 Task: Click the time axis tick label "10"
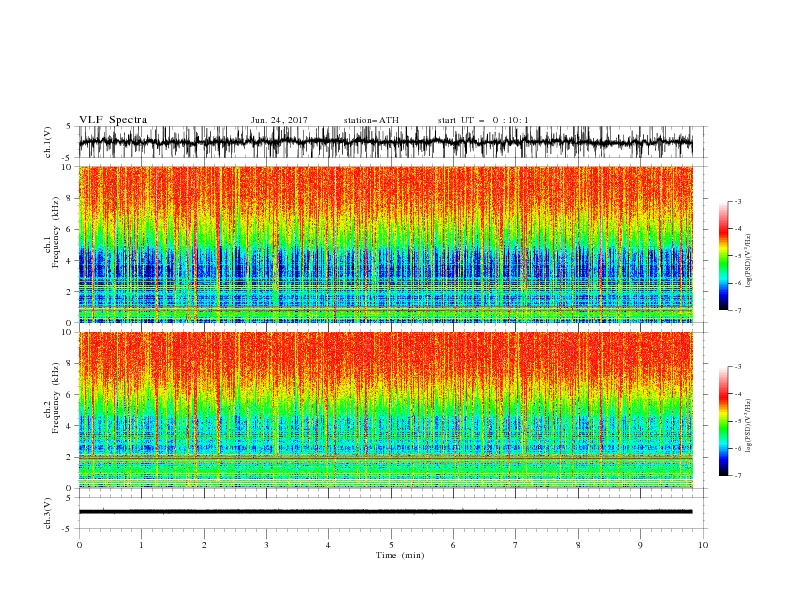click(703, 545)
